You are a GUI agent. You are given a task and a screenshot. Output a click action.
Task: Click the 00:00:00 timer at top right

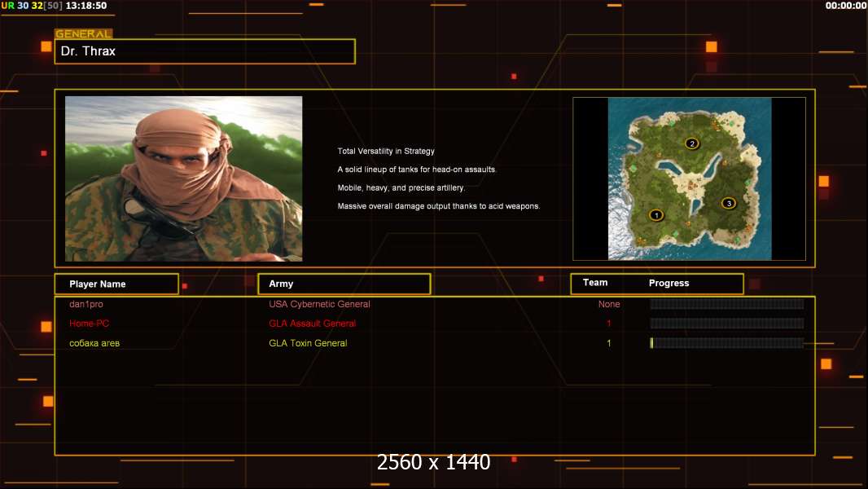pyautogui.click(x=846, y=6)
